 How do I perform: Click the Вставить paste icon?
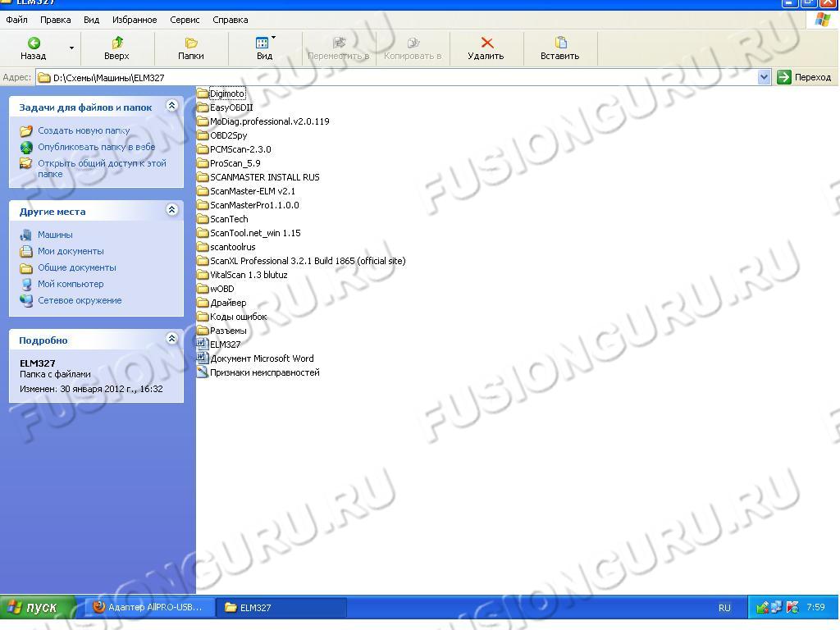[x=560, y=43]
